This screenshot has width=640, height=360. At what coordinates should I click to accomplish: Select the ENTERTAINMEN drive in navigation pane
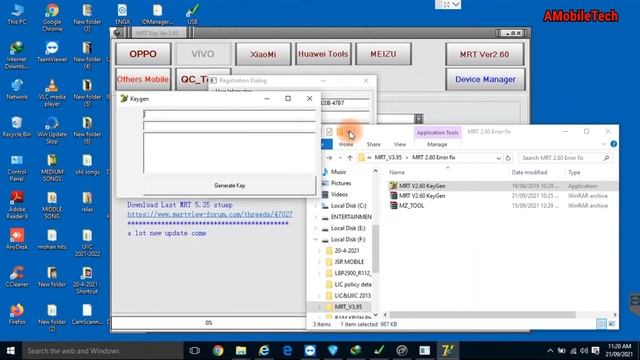[351, 217]
